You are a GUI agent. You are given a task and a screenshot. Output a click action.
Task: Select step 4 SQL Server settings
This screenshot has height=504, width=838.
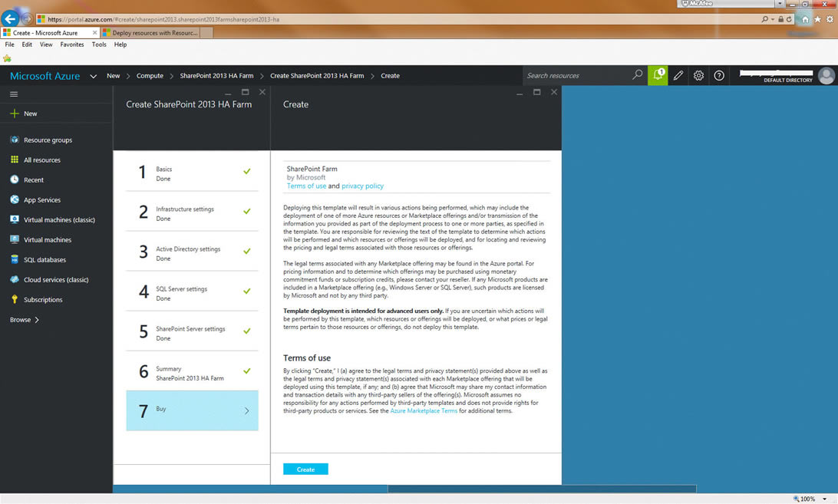click(x=192, y=292)
